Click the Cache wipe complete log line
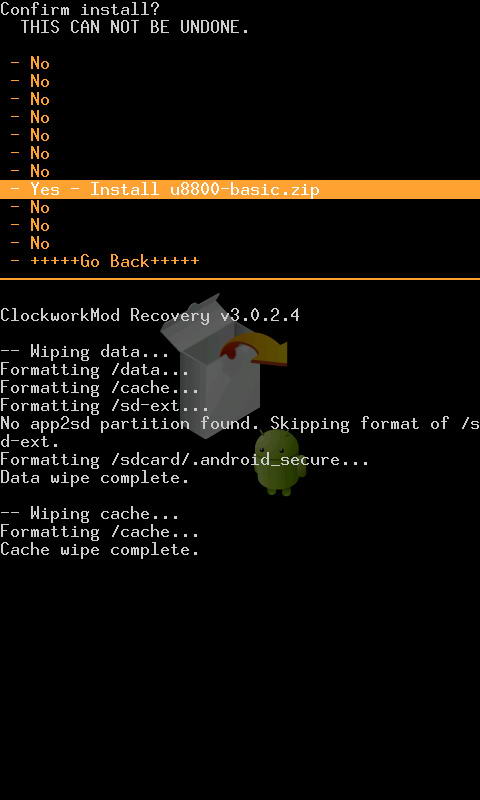This screenshot has height=800, width=480. pyautogui.click(x=99, y=549)
